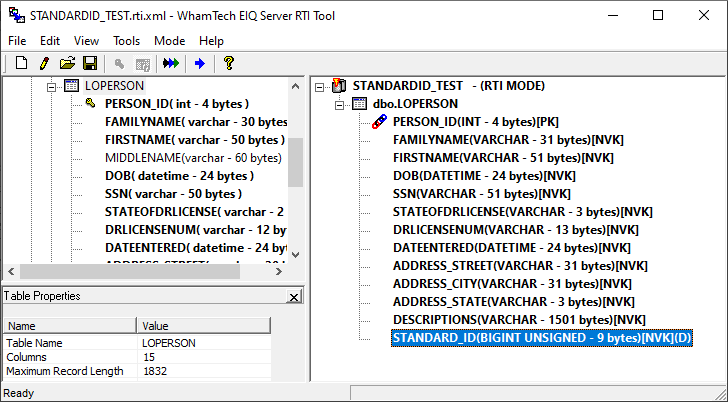Click the single blue arrow toolbar icon
The width and height of the screenshot is (728, 402).
click(200, 63)
